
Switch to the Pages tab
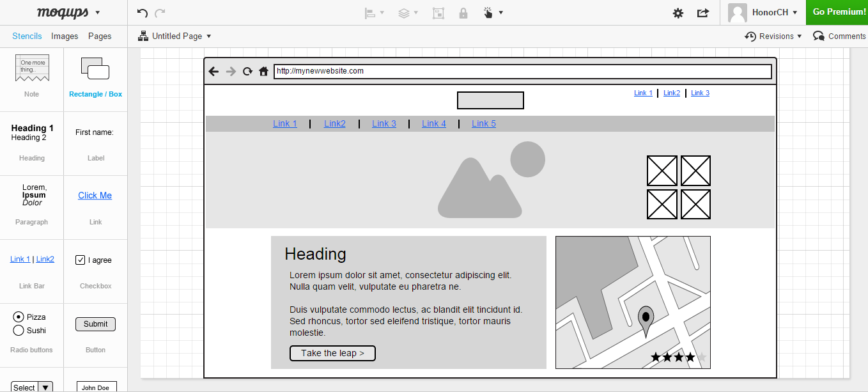pyautogui.click(x=100, y=36)
